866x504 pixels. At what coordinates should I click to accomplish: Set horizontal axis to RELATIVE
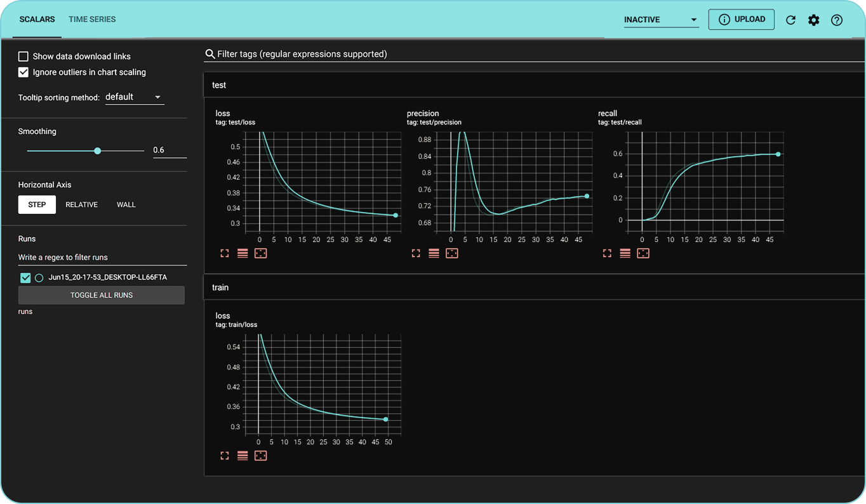click(81, 204)
